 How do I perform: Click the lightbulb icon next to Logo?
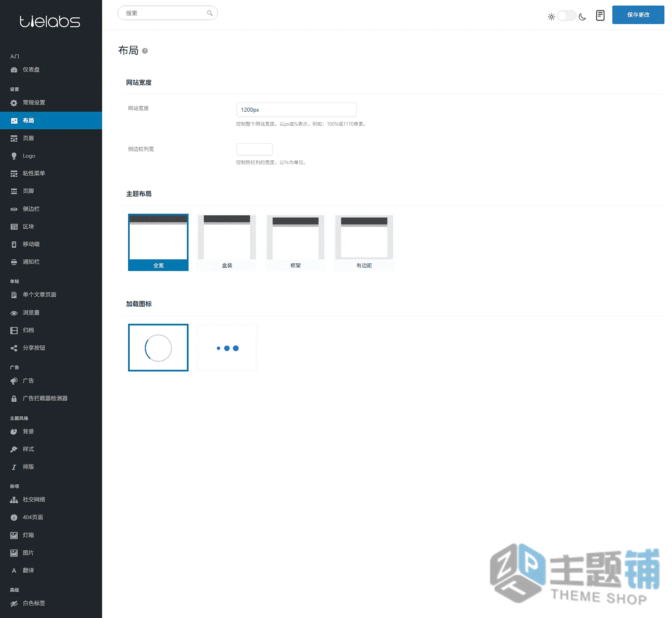tap(14, 156)
